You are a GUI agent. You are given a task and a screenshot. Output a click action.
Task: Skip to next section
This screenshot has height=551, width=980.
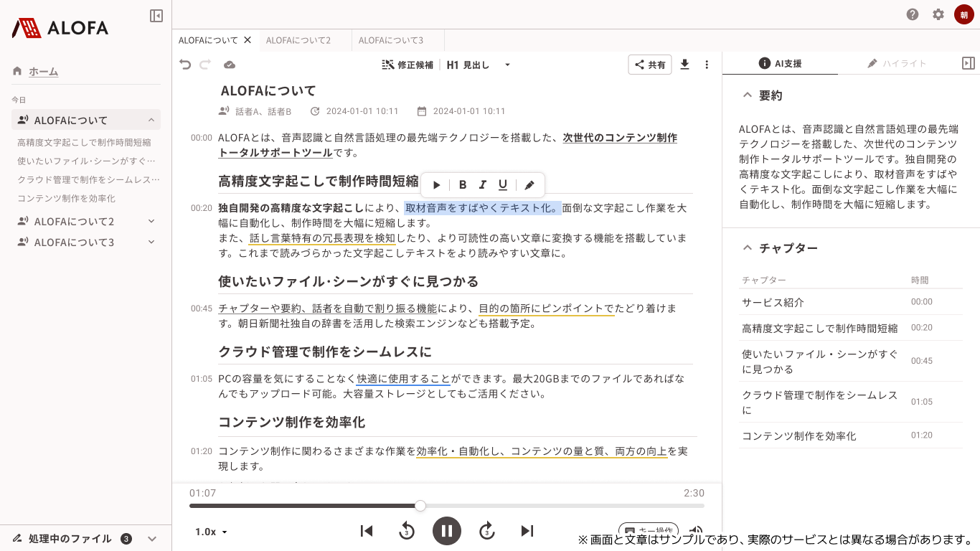point(527,531)
